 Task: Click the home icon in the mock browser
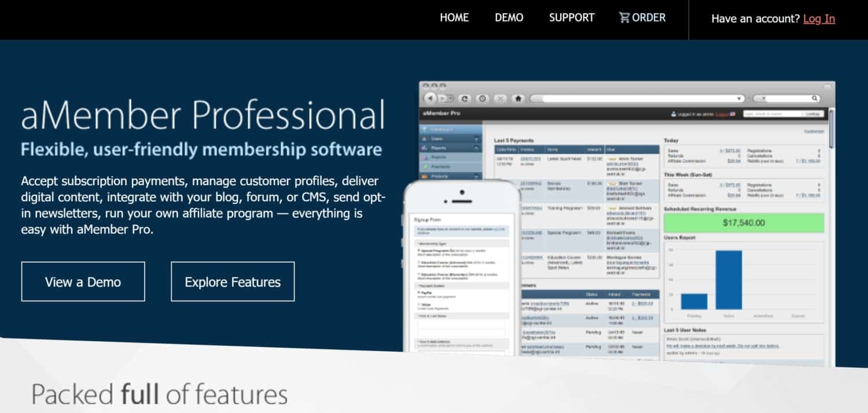[x=518, y=98]
